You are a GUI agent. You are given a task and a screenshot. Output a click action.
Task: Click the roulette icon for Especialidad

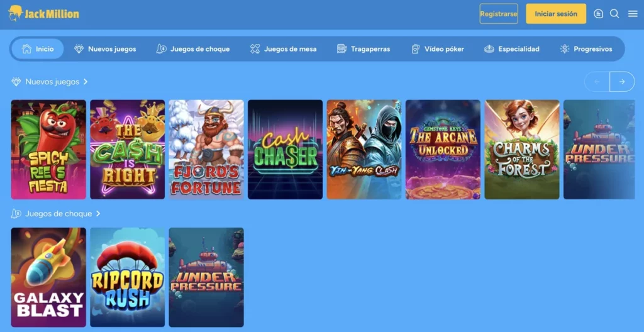489,49
